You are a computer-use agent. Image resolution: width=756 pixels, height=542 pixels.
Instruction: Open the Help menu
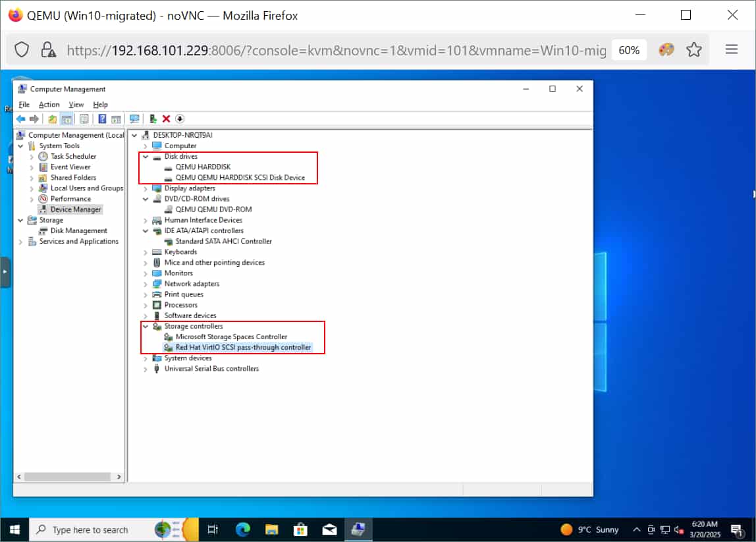point(100,105)
